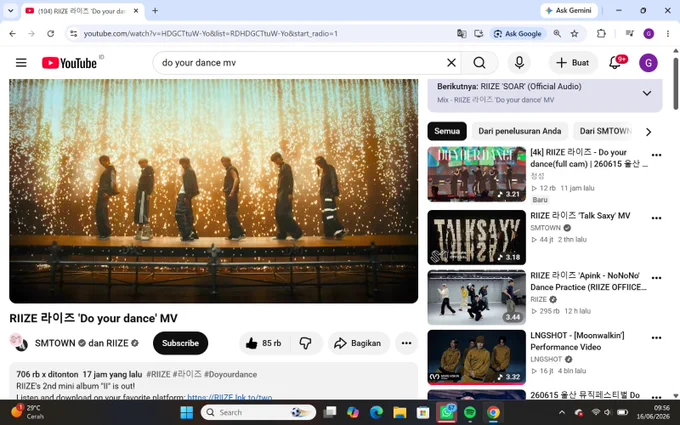The image size is (680, 425).
Task: Open LNGSHOT Moonwalkin' video title
Action: [x=577, y=341]
